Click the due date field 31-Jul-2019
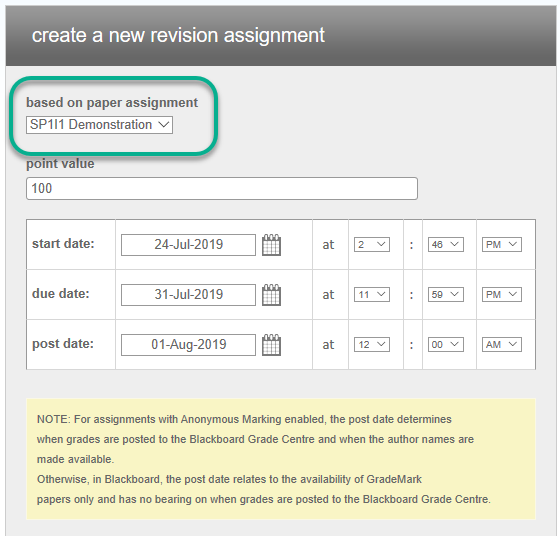Image resolution: width=560 pixels, height=536 pixels. point(188,295)
